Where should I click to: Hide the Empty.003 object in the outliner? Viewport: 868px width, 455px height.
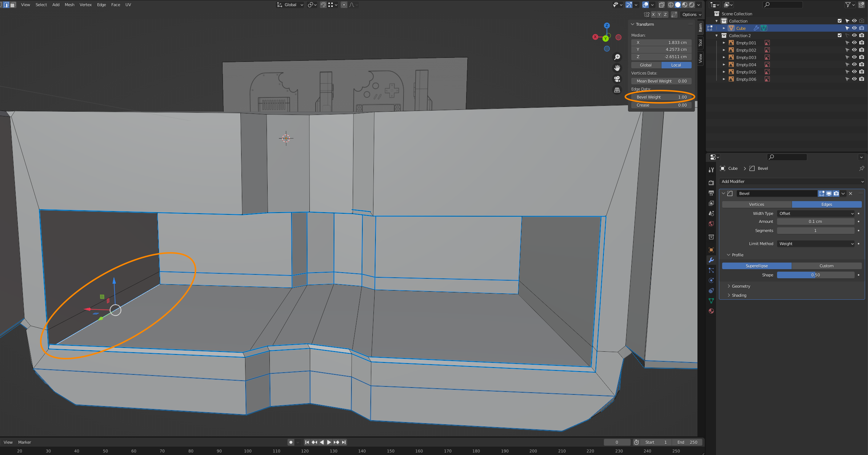point(854,57)
